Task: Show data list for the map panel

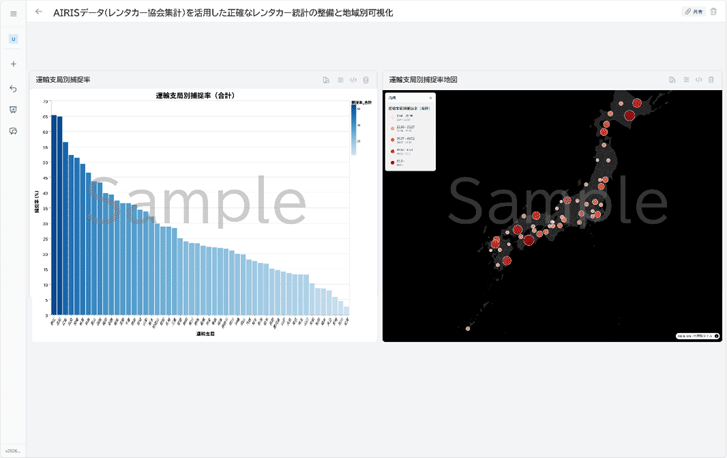Action: [x=686, y=80]
